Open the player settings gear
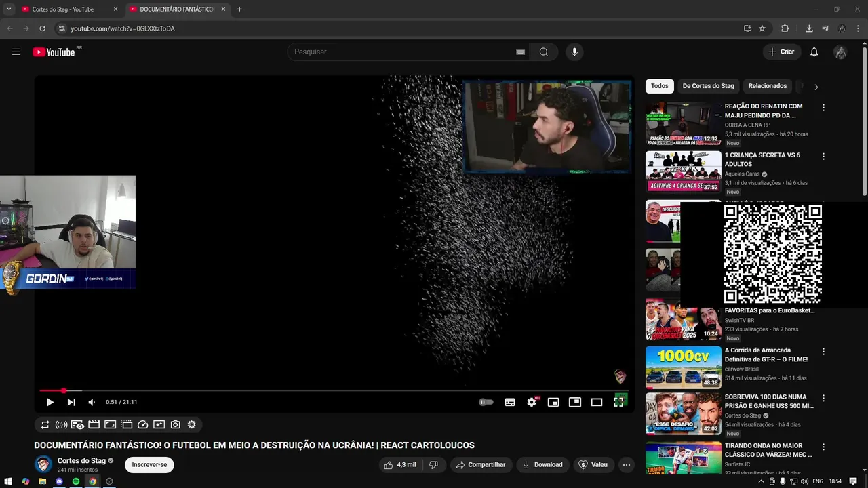 (532, 402)
